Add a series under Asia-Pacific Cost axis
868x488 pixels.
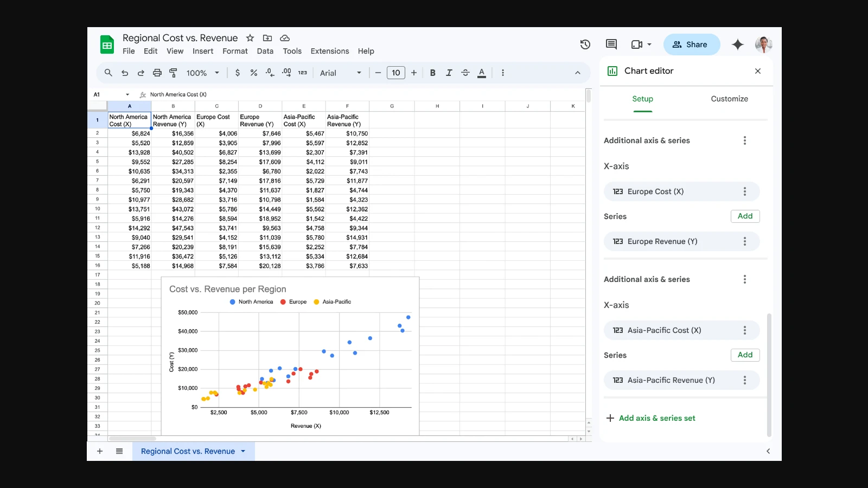(745, 355)
